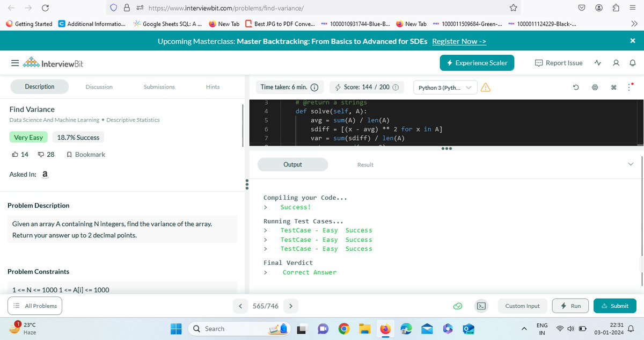The height and width of the screenshot is (340, 644).
Task: Open Chrome from taskbar
Action: pyautogui.click(x=344, y=328)
